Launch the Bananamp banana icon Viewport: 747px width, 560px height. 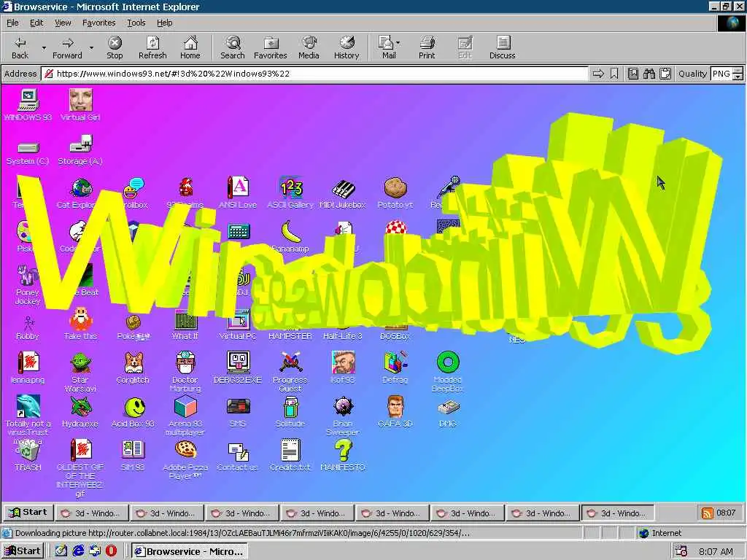[290, 236]
